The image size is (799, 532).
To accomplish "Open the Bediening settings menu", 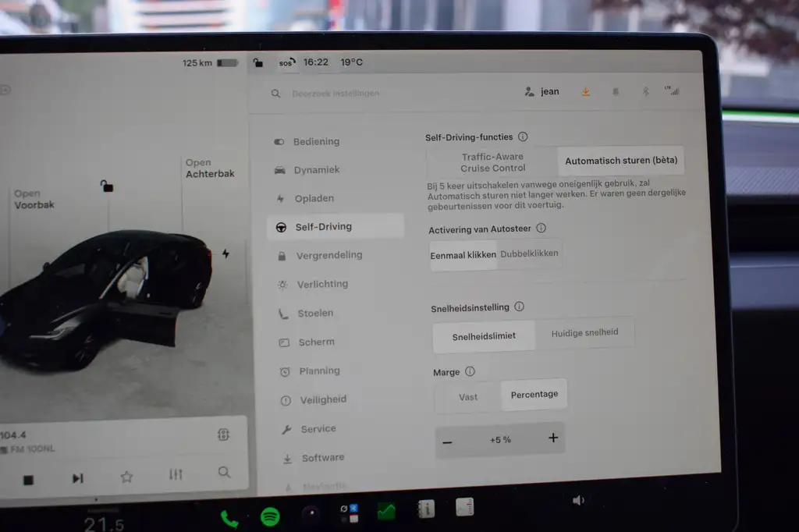I will point(316,142).
